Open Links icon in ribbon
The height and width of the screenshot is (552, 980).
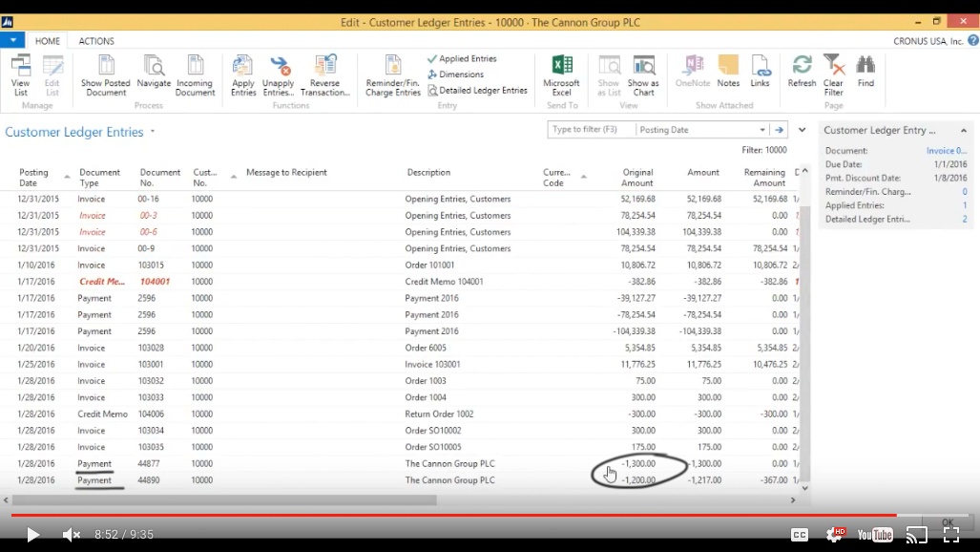click(x=760, y=72)
